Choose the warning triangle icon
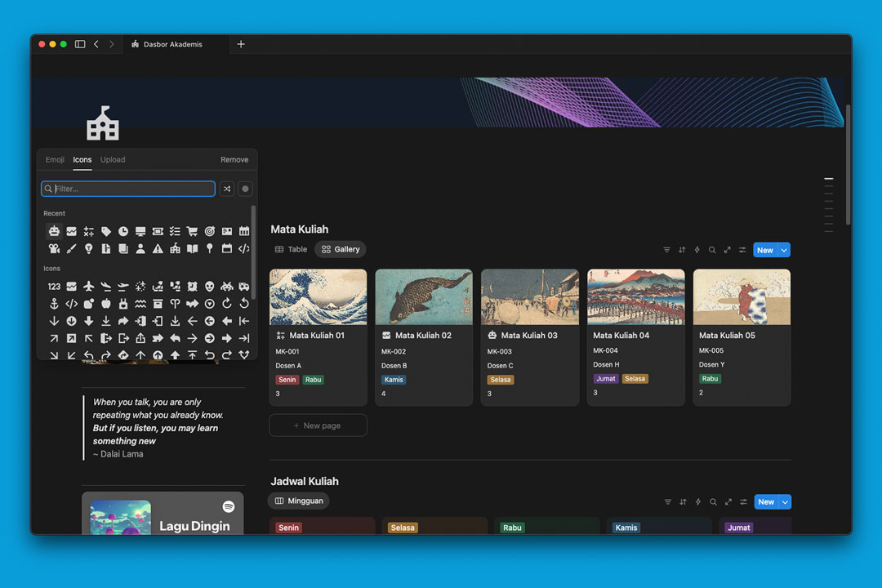Viewport: 882px width, 588px height. pos(158,248)
